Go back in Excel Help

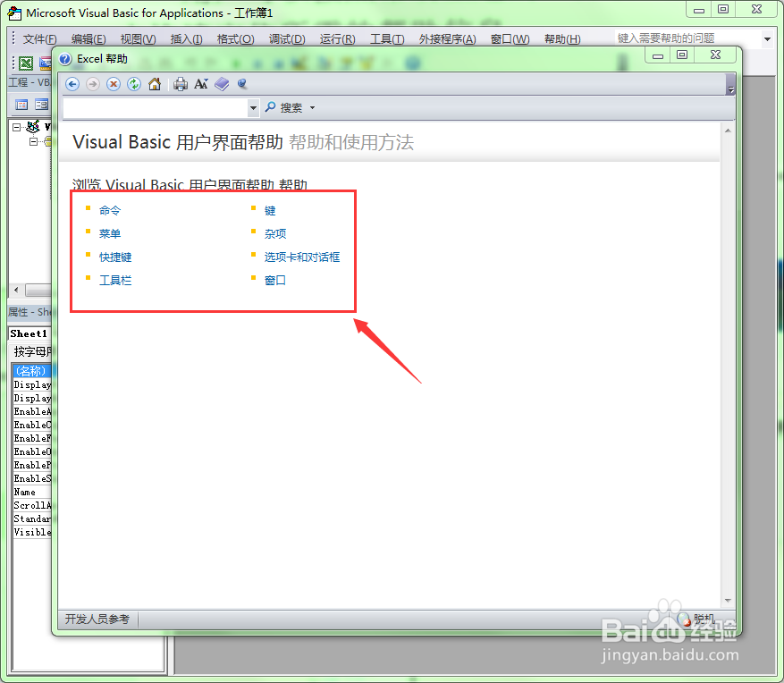(x=72, y=84)
